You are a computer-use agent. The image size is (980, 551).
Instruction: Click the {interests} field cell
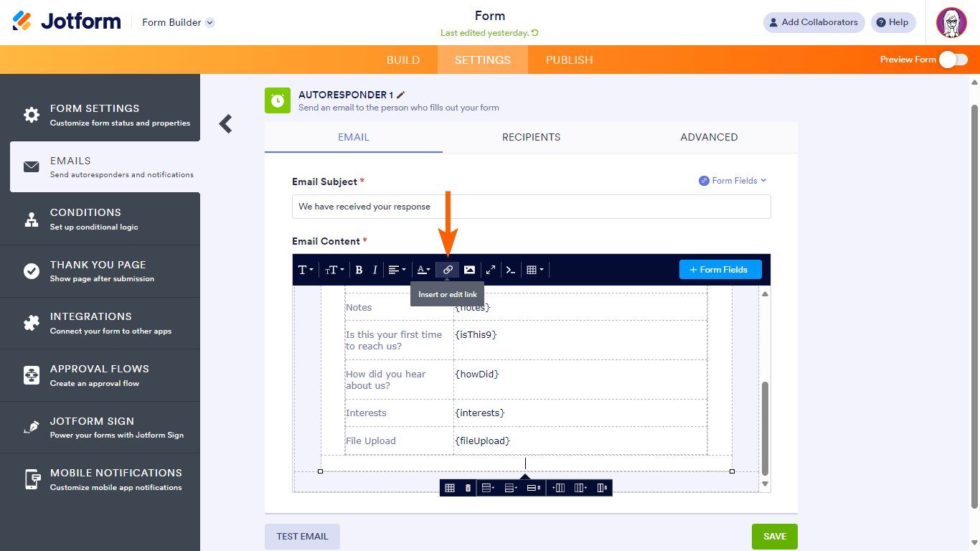coord(580,413)
